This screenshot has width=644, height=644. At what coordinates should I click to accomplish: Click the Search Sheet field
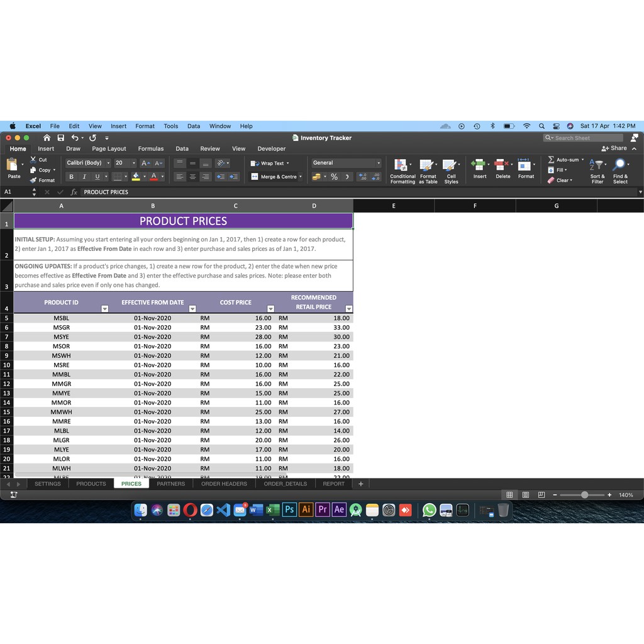tap(583, 138)
